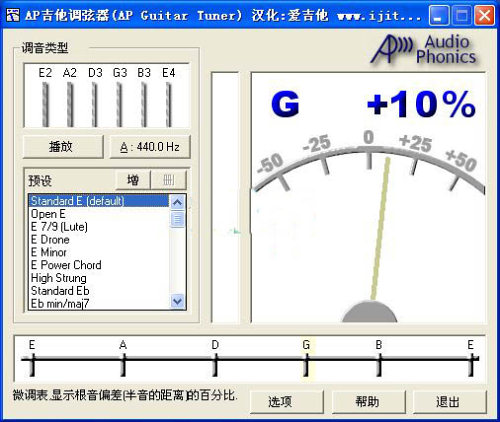Image resolution: width=500 pixels, height=422 pixels.
Task: Click the Audio Phonics logo
Action: click(x=424, y=50)
